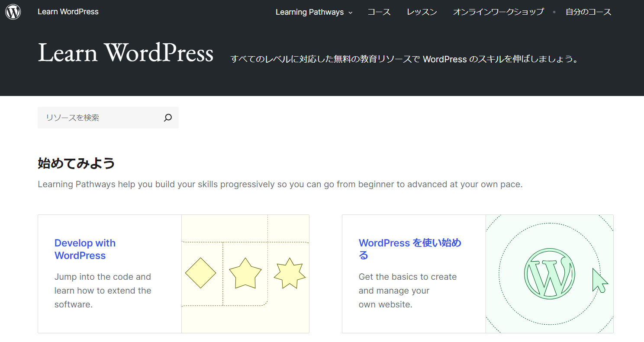Open the Develop with WordPress pathway
This screenshot has height=342, width=644.
coord(85,249)
